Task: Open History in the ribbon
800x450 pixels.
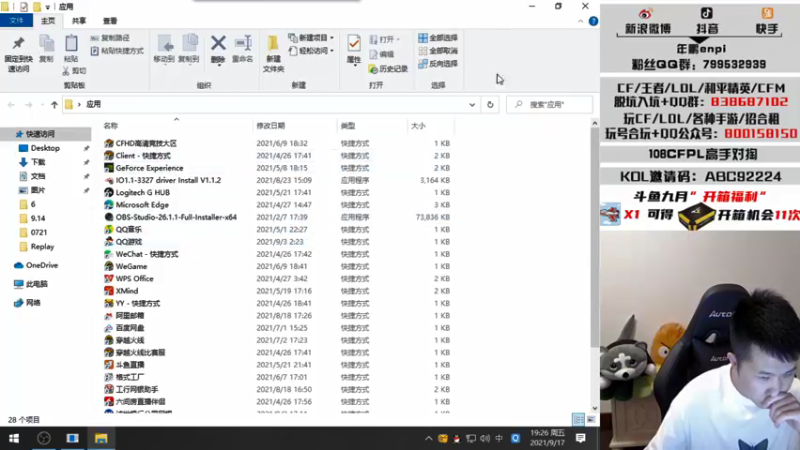Action: [388, 69]
